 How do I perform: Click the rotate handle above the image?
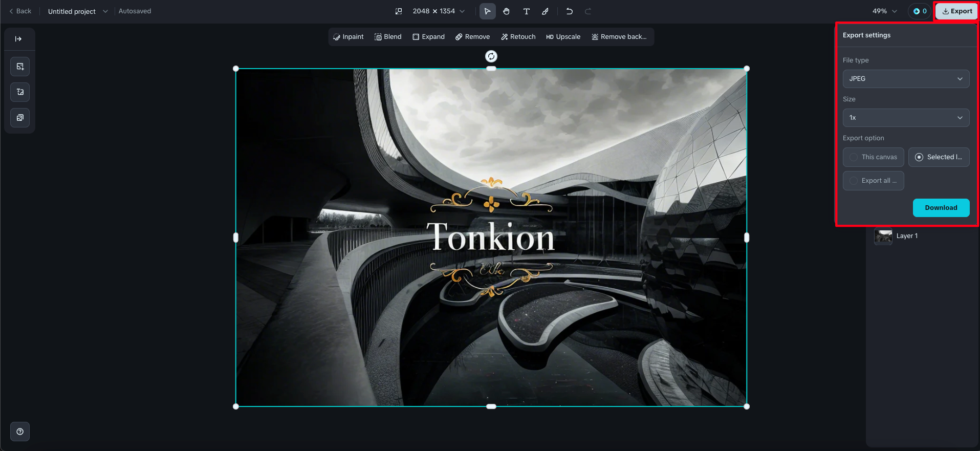(x=491, y=56)
